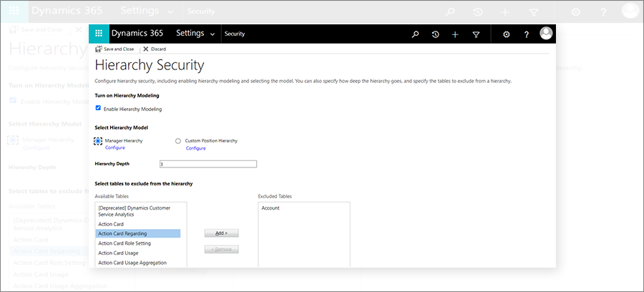Image resolution: width=644 pixels, height=292 pixels.
Task: Select Action Card Role Setting in background list
Action: coord(49,263)
